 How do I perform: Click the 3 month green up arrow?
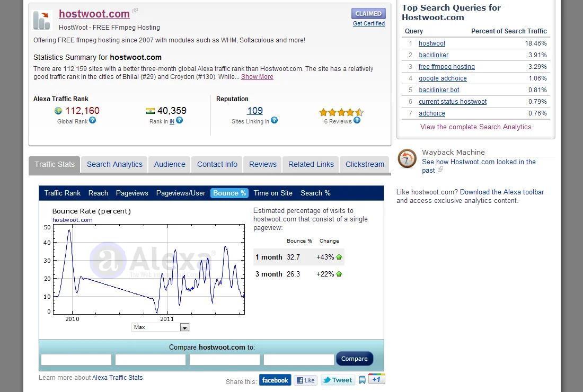point(339,274)
